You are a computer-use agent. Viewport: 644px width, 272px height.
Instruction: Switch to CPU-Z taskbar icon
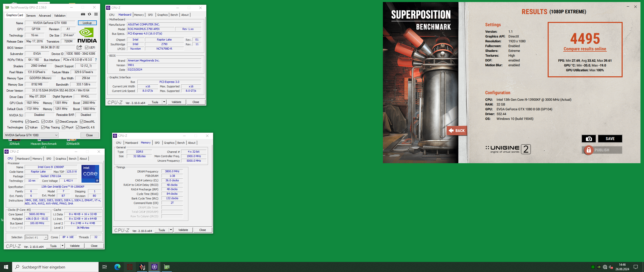[154, 267]
